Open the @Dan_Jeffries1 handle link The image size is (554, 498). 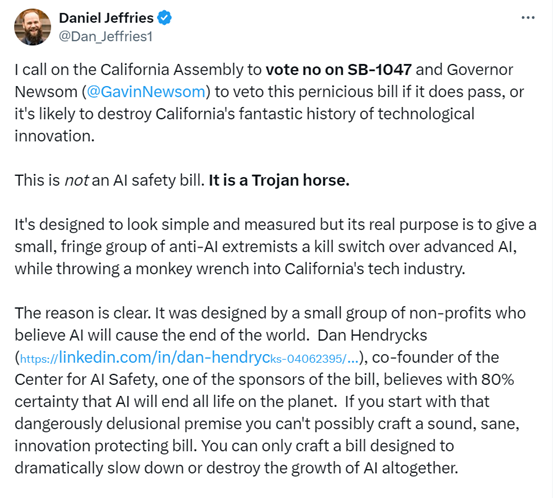106,36
